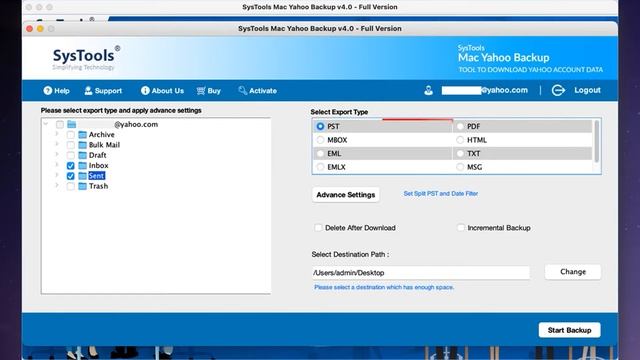Click the enough space destination hint text
The height and width of the screenshot is (360, 640).
pyautogui.click(x=384, y=287)
